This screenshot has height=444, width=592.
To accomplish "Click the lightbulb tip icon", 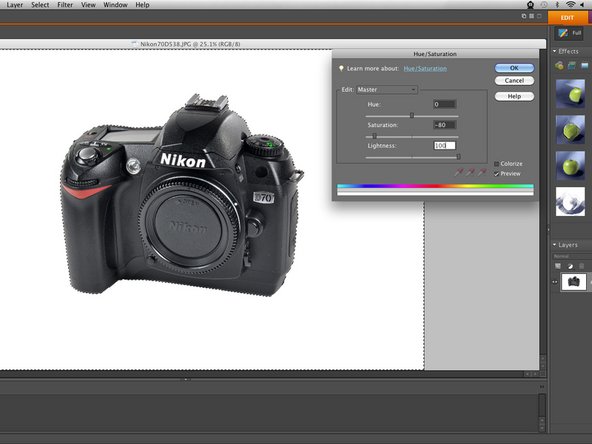I will point(341,68).
